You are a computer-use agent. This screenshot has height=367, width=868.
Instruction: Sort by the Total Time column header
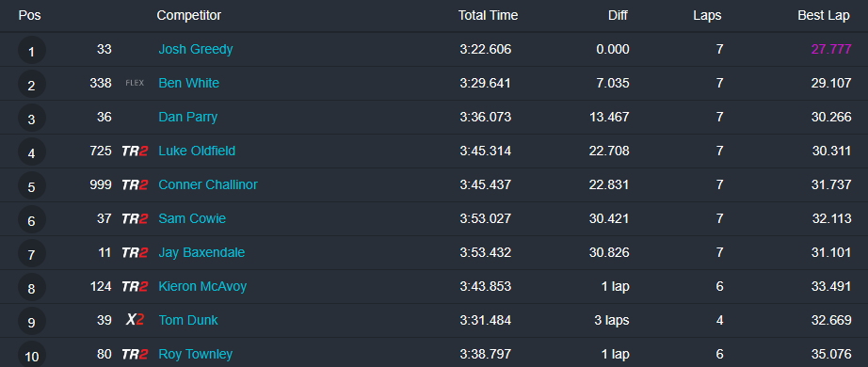(x=488, y=15)
